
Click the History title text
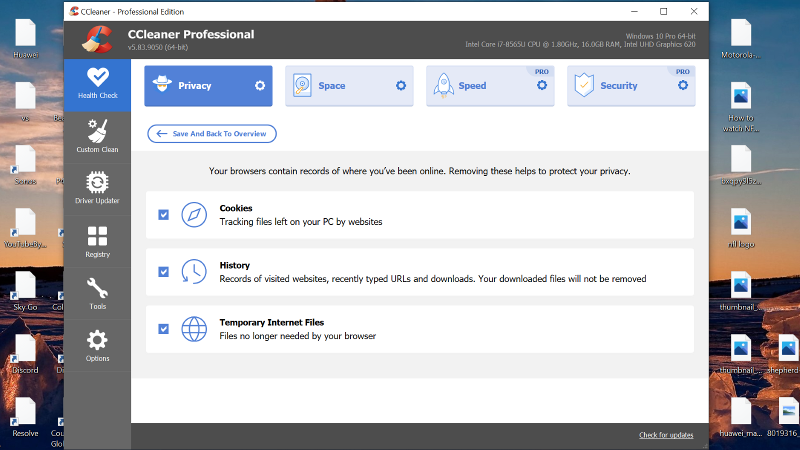[235, 265]
